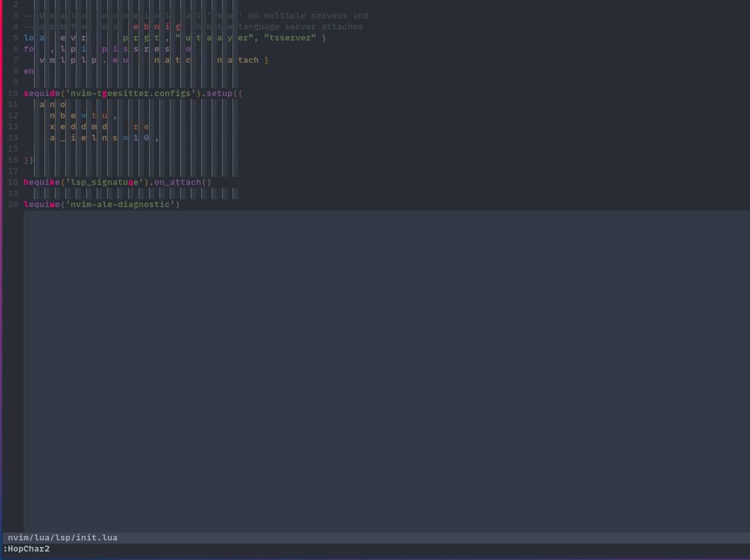Click the 'q' hint inside lsp_signatuqe
This screenshot has width=750, height=560.
tap(131, 182)
